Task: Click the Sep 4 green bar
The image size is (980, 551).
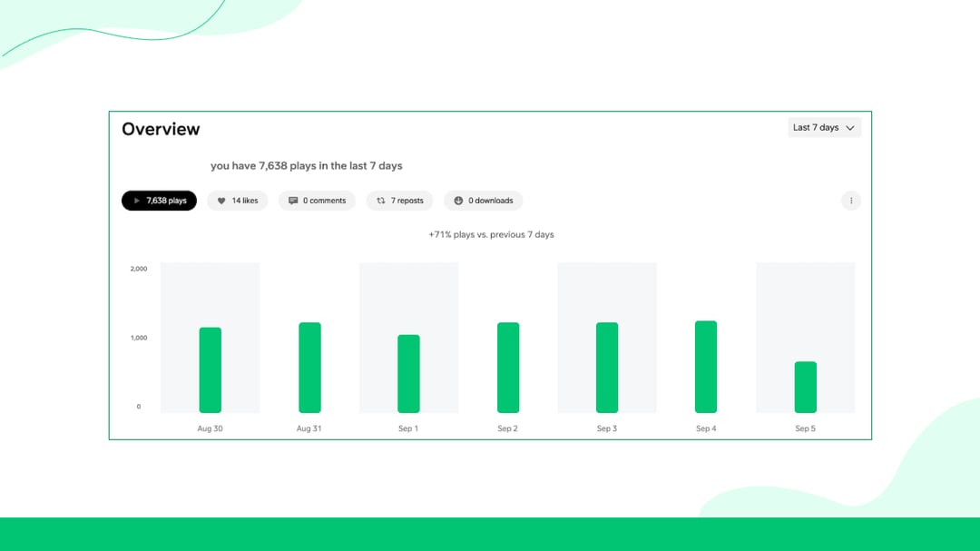Action: pyautogui.click(x=706, y=367)
